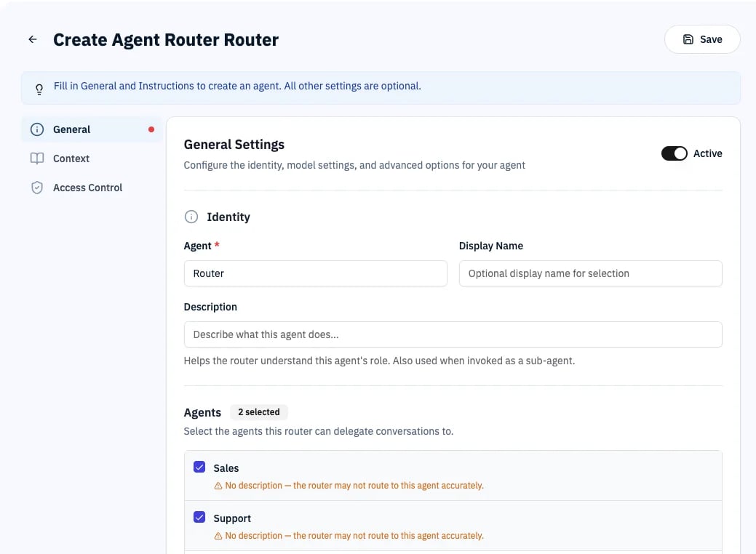
Task: Click the 'Fill in General and Instructions' tip
Action: point(237,87)
